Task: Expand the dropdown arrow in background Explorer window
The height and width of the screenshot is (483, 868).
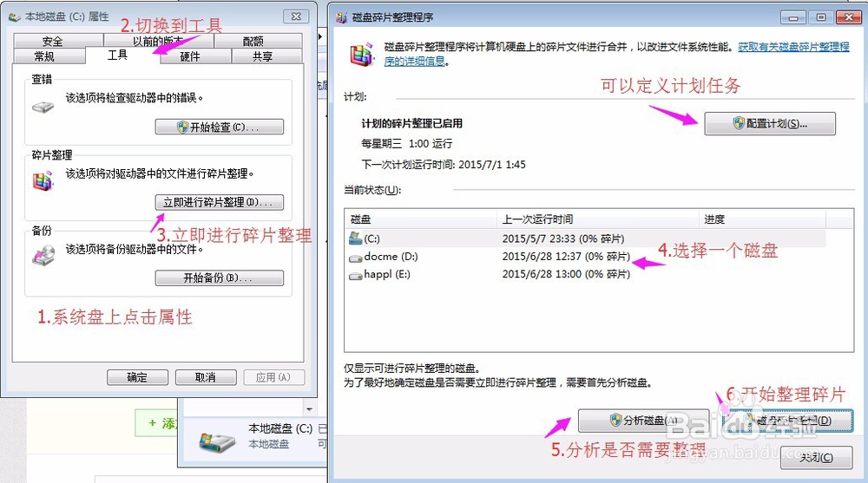Action: coord(309,409)
